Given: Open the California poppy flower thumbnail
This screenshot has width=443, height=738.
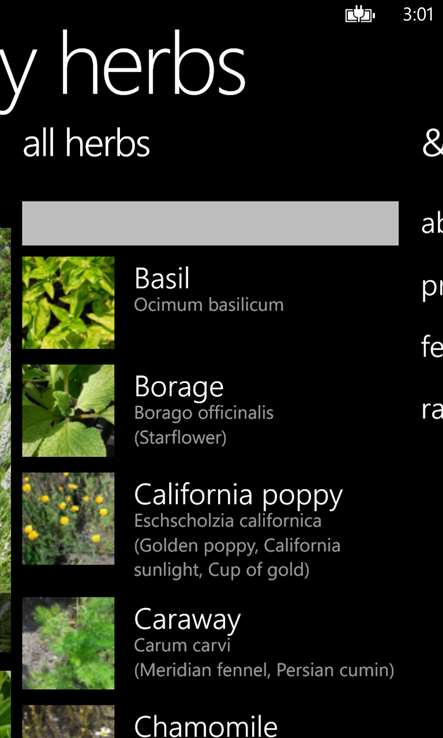Looking at the screenshot, I should click(68, 519).
